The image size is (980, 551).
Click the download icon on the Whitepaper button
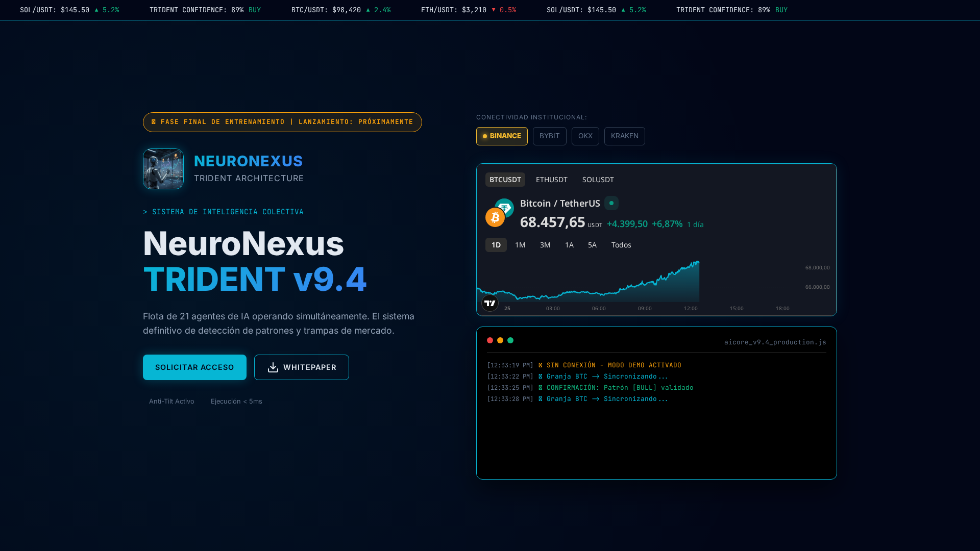pyautogui.click(x=274, y=367)
